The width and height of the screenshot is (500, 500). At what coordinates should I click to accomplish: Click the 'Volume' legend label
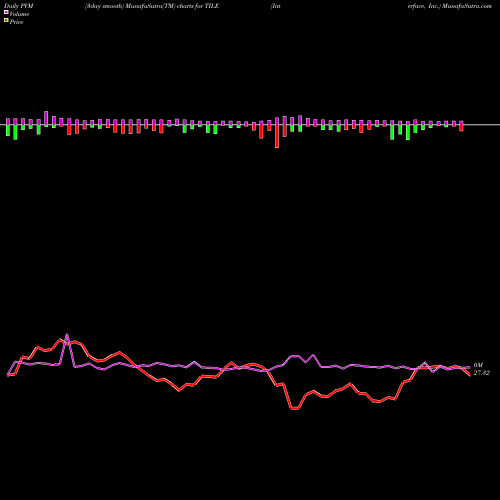tap(19, 14)
